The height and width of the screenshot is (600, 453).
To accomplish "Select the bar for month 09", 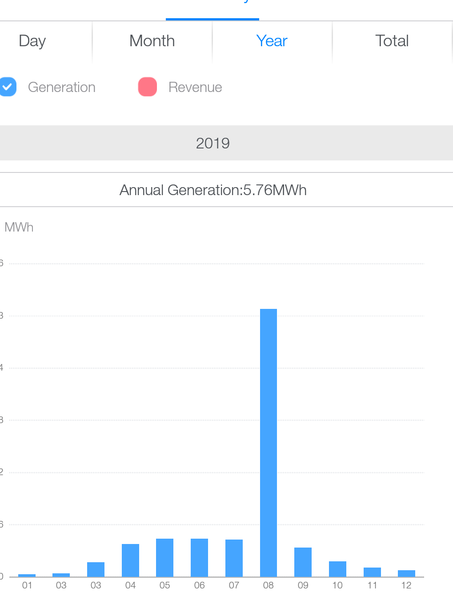I will 303,562.
